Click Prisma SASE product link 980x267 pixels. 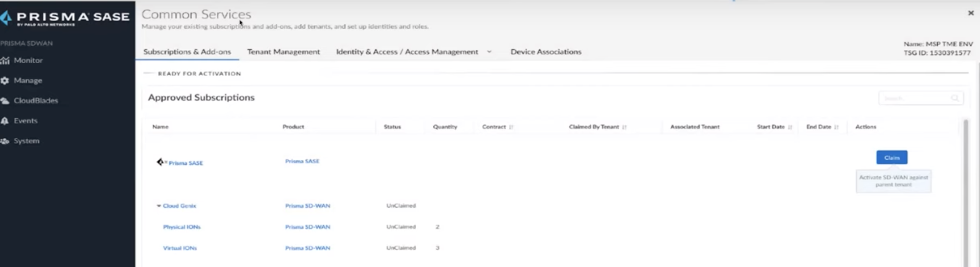[302, 161]
